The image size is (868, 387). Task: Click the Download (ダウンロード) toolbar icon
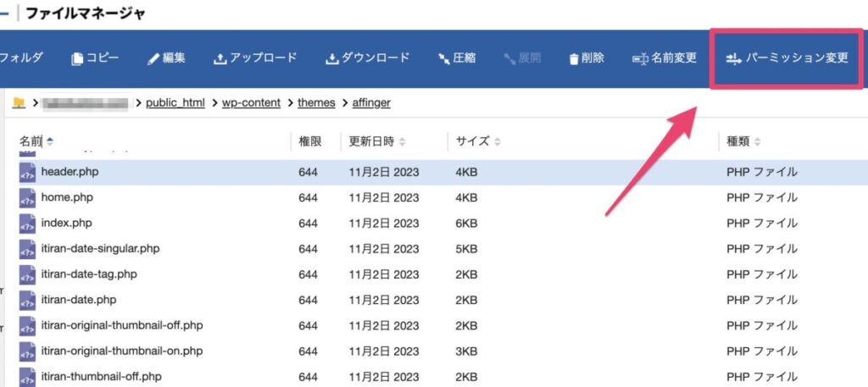click(x=331, y=58)
